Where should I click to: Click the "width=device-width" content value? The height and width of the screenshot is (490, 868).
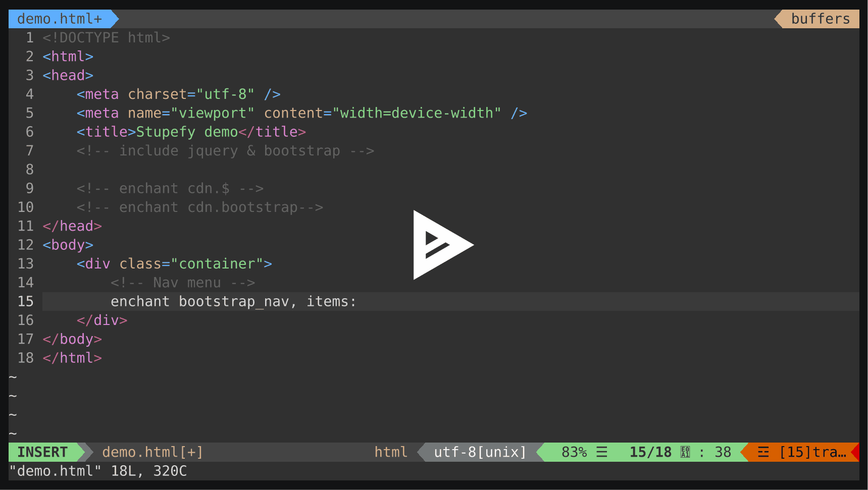point(416,113)
